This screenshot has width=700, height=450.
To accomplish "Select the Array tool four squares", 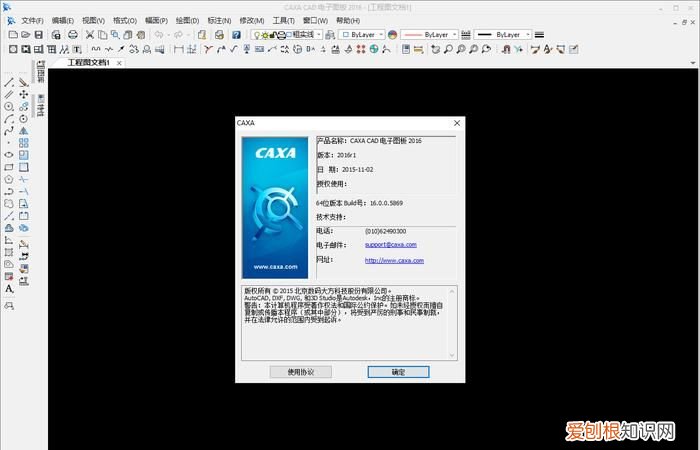I will 24,143.
